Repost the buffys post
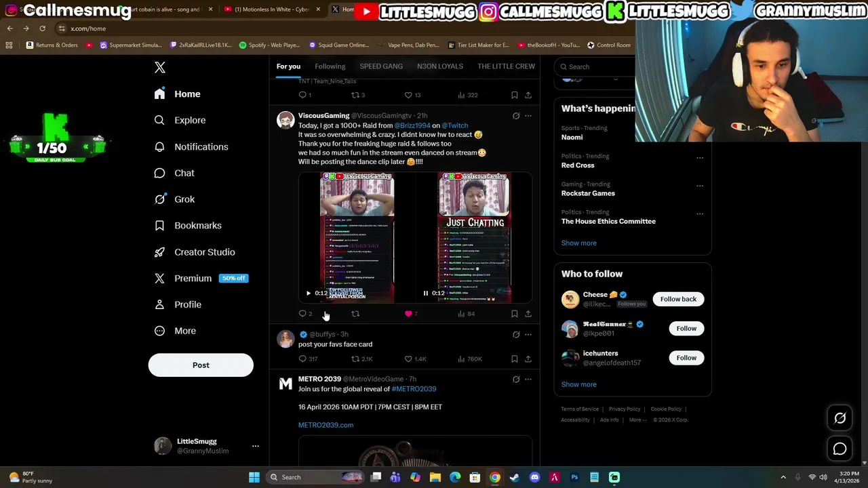 (x=361, y=359)
